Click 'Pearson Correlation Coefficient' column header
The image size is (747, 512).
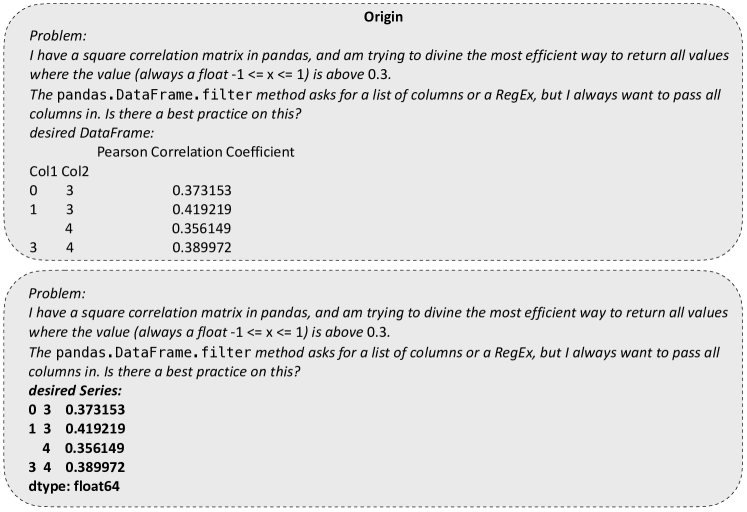click(196, 152)
